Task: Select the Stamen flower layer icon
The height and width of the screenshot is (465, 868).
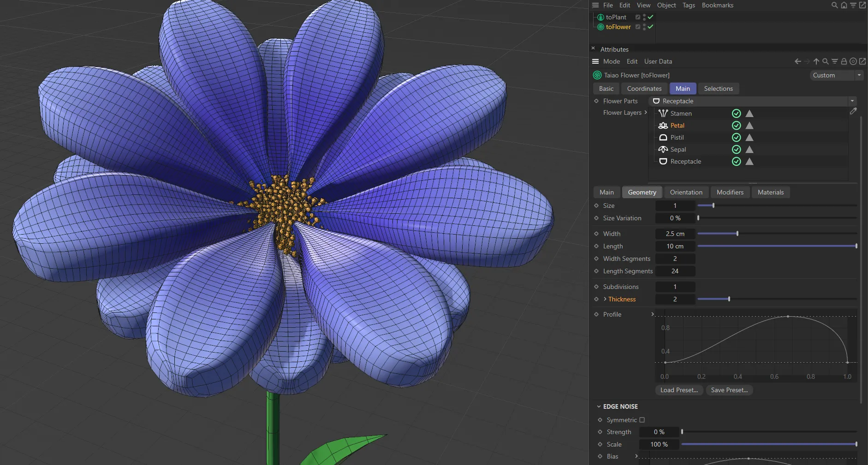Action: [663, 113]
